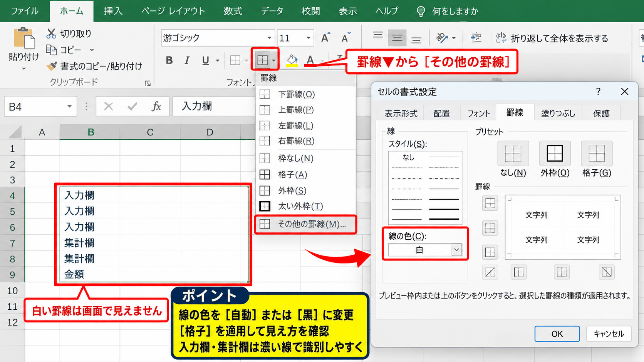Click the center vertical alignment icon
The height and width of the screenshot is (362, 644).
click(x=397, y=38)
